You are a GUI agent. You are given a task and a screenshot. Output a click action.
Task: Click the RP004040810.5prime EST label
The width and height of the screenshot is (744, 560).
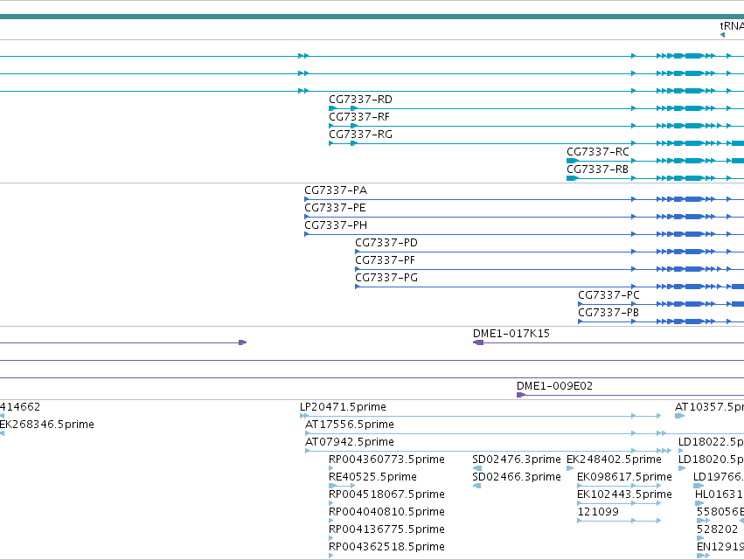click(x=386, y=513)
